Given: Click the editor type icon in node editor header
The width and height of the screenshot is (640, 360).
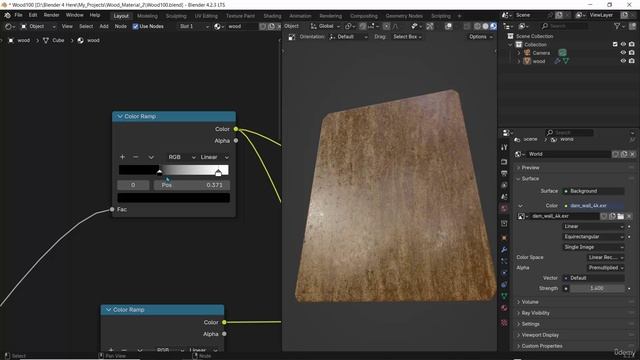Looking at the screenshot, I should (x=10, y=27).
